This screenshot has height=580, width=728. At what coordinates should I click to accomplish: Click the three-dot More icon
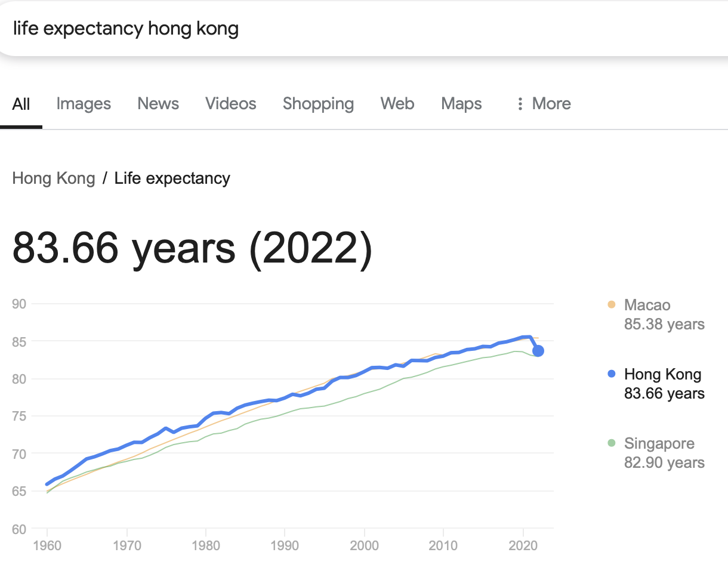(520, 104)
